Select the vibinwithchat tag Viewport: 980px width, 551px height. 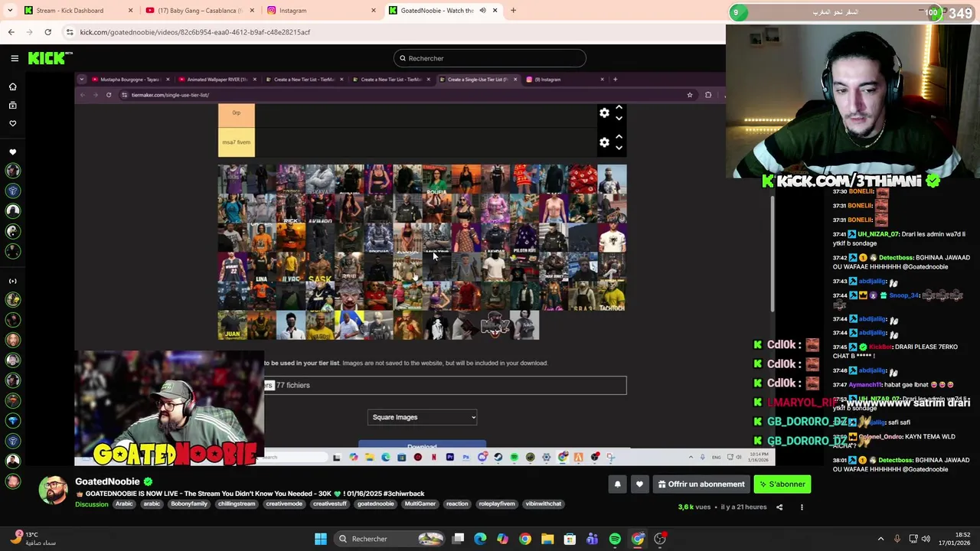pyautogui.click(x=544, y=504)
